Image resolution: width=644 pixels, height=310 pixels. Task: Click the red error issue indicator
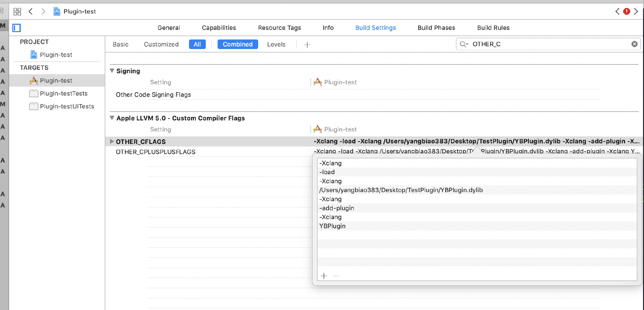pos(626,12)
